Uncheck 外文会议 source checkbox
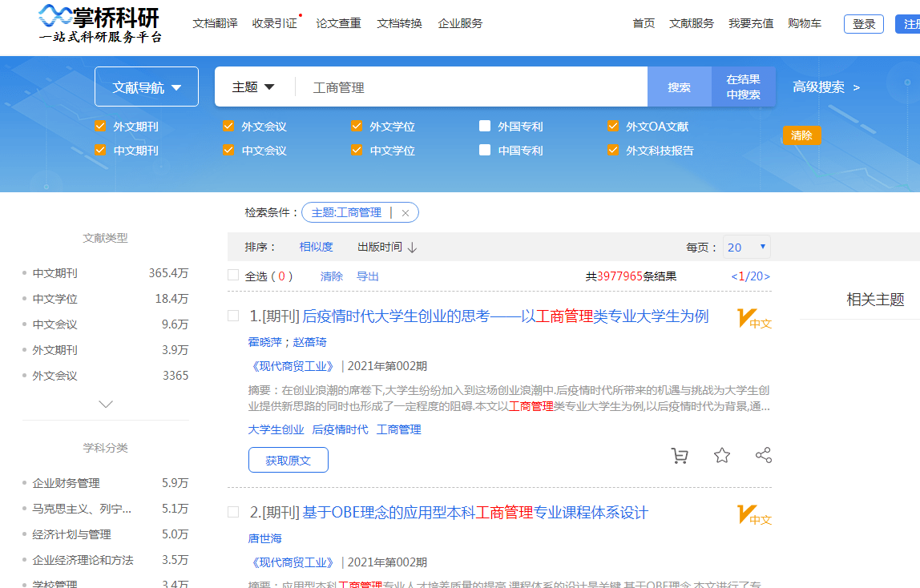 [x=229, y=126]
